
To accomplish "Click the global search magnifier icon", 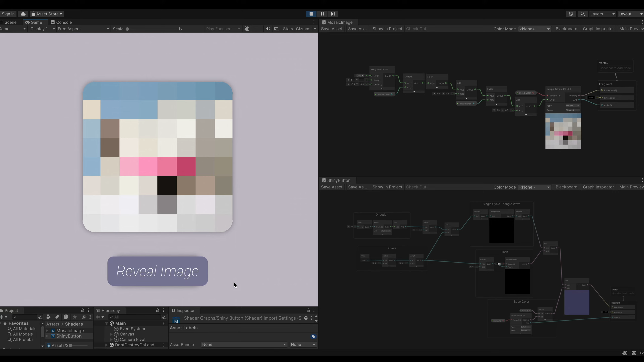I will pos(582,14).
